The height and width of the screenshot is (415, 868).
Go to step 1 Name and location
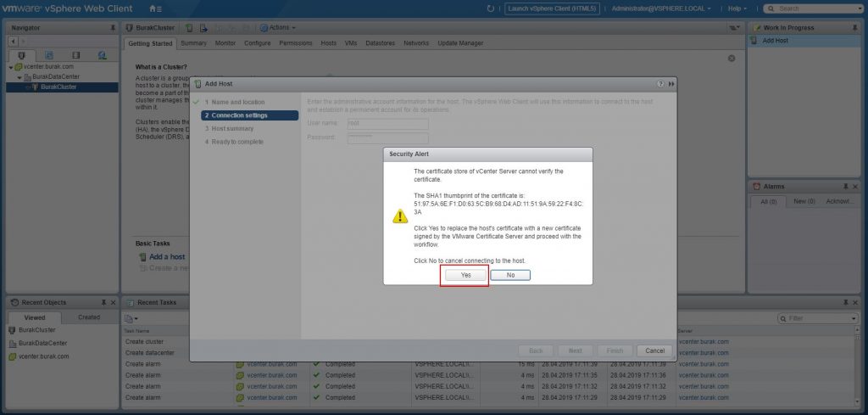238,102
